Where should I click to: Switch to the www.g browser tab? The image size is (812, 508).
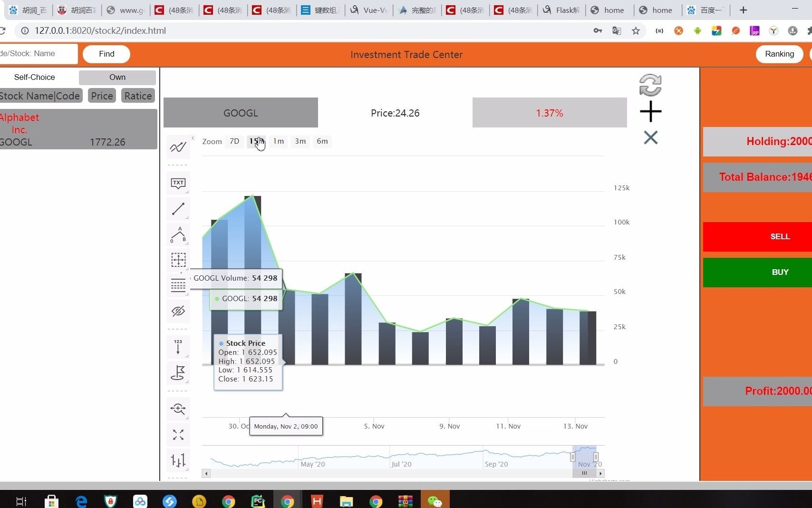point(126,10)
